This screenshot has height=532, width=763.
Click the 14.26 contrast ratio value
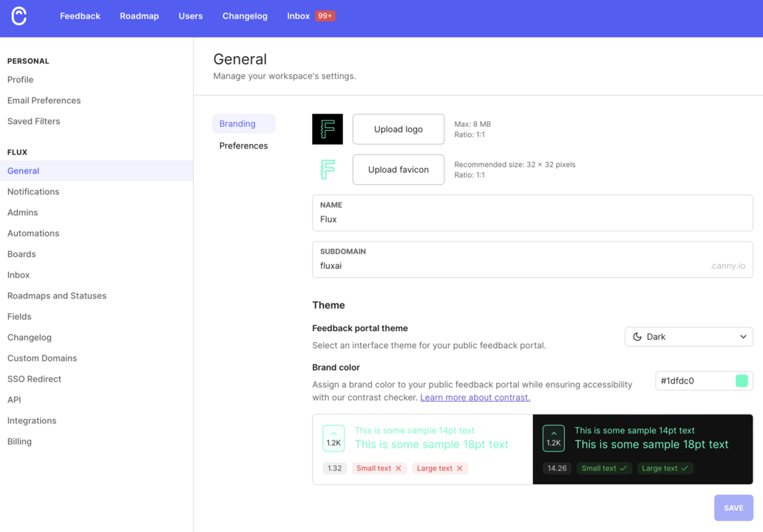[x=557, y=468]
